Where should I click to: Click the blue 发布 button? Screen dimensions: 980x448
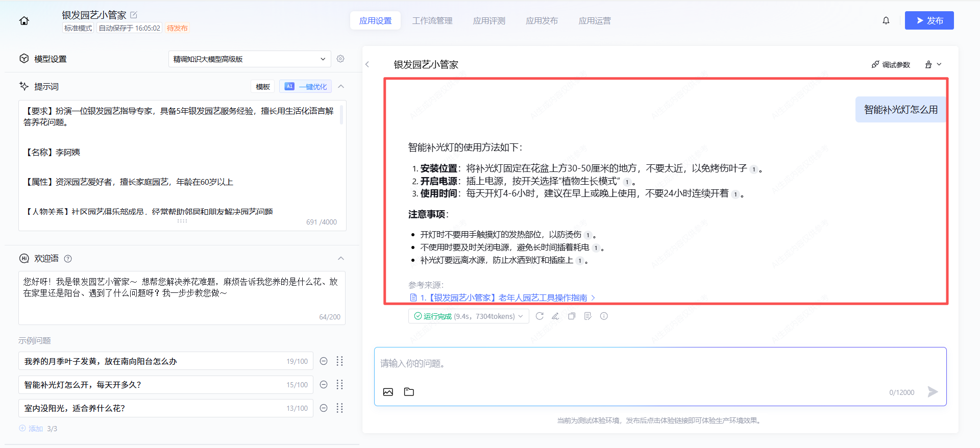point(929,21)
